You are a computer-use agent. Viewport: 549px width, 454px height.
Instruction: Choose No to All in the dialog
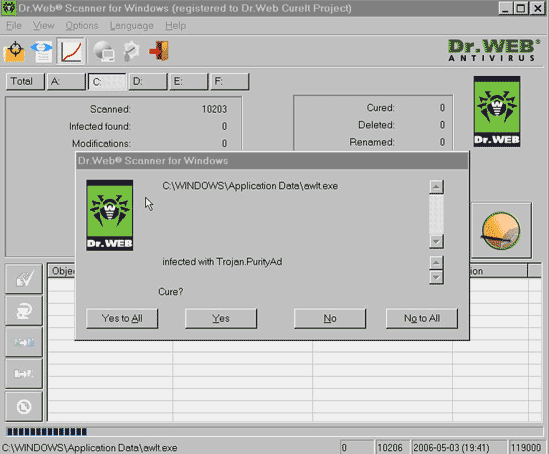pos(422,318)
